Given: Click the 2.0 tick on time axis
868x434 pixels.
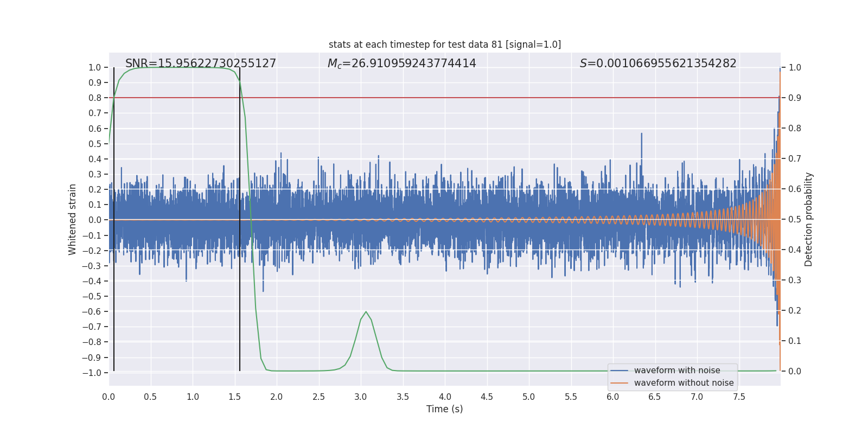Looking at the screenshot, I should click(277, 397).
